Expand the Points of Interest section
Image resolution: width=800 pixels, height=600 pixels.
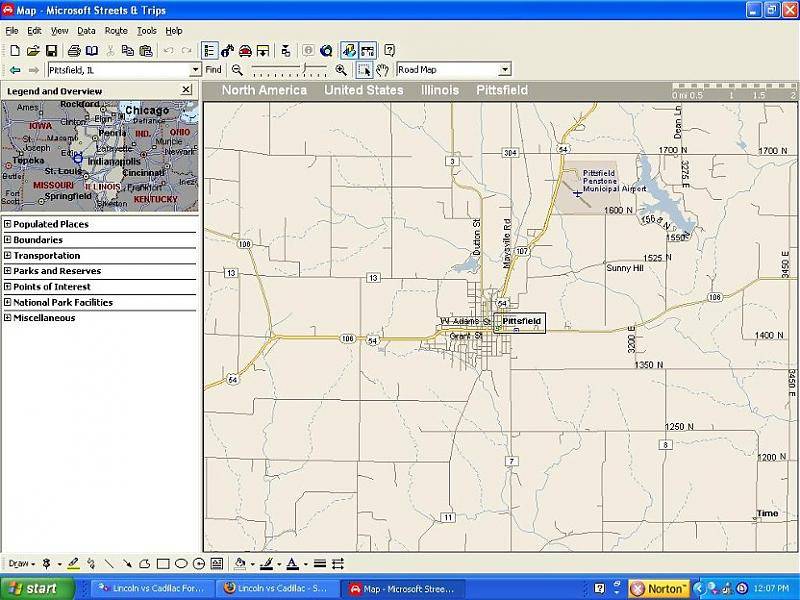click(x=8, y=287)
